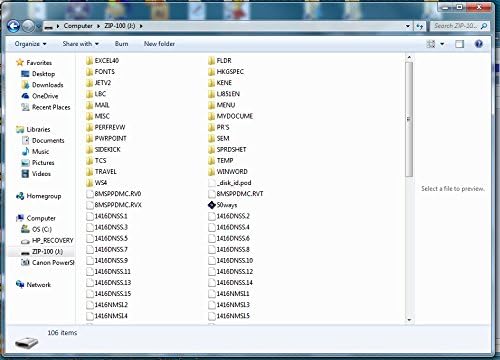Expand the arrow after ZIP-100 breadcrumb
Image resolution: width=500 pixels, height=360 pixels.
pyautogui.click(x=141, y=26)
